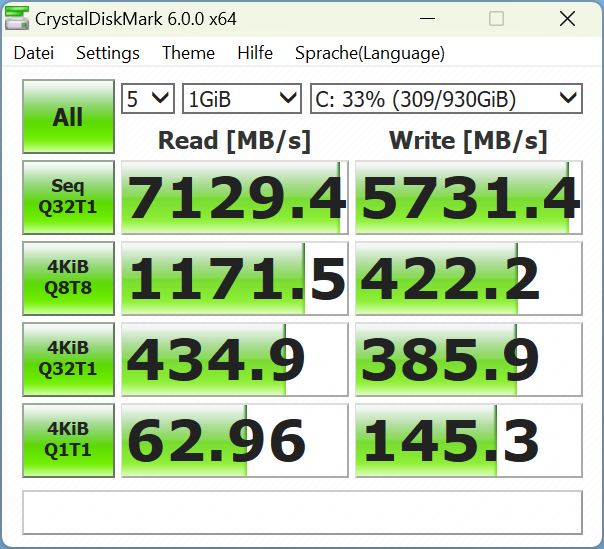Minimize the CrystalDiskMark window

(x=427, y=18)
